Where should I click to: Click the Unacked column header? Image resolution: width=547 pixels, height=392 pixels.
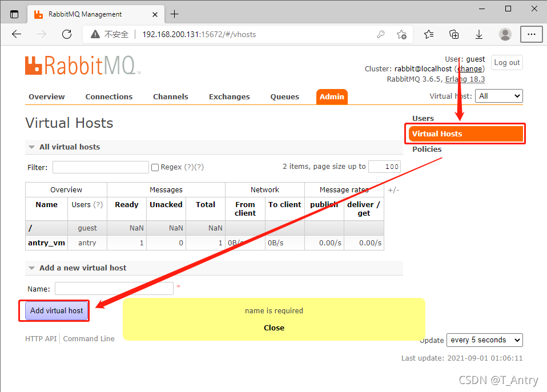pyautogui.click(x=166, y=205)
